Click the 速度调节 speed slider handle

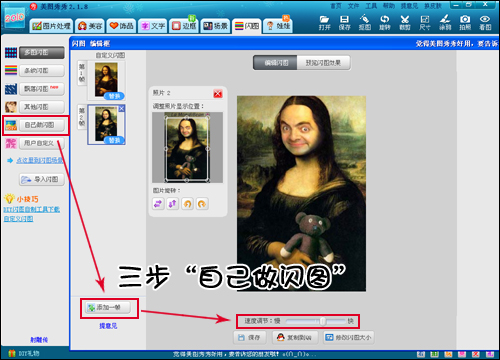(322, 321)
